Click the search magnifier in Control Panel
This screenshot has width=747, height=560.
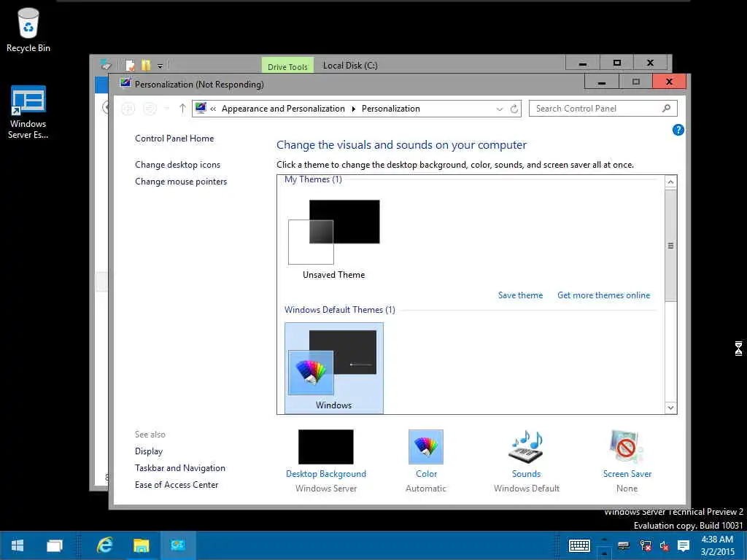point(667,109)
